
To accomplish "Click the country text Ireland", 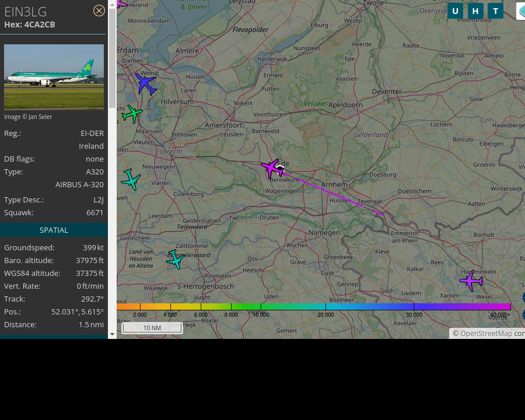I will (x=91, y=146).
